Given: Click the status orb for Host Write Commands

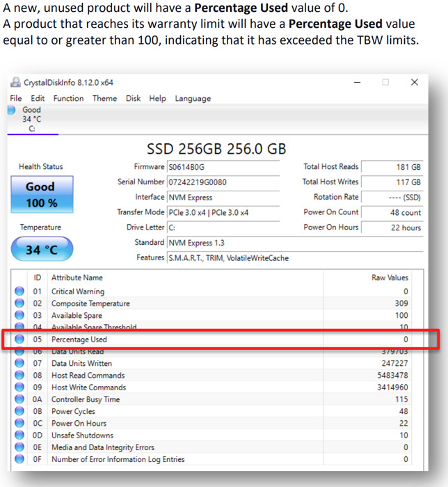Looking at the screenshot, I should pos(19,387).
